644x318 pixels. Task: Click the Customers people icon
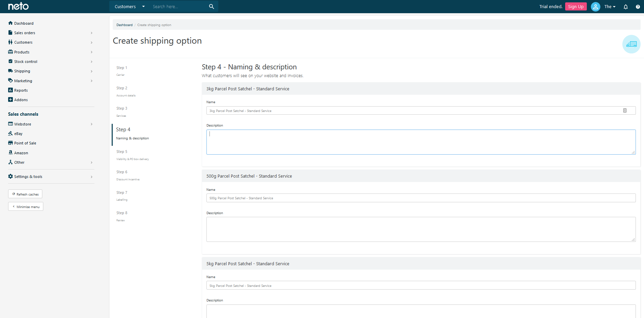(x=10, y=42)
